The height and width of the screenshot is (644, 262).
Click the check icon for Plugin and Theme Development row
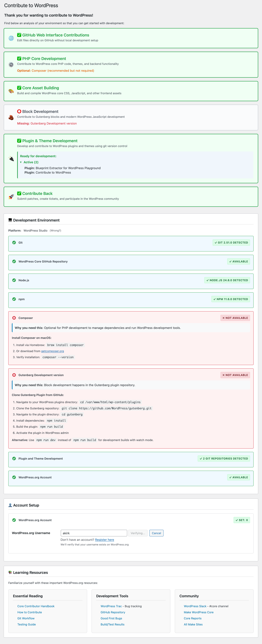pyautogui.click(x=14, y=459)
